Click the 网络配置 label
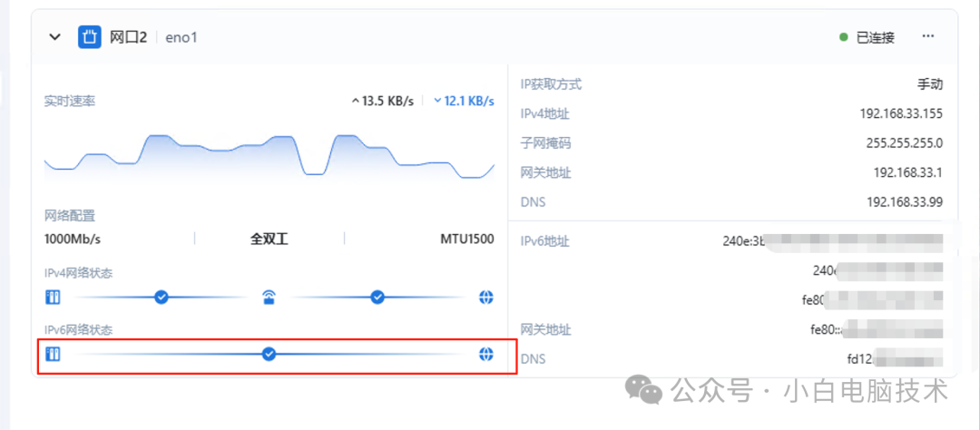 click(x=69, y=216)
